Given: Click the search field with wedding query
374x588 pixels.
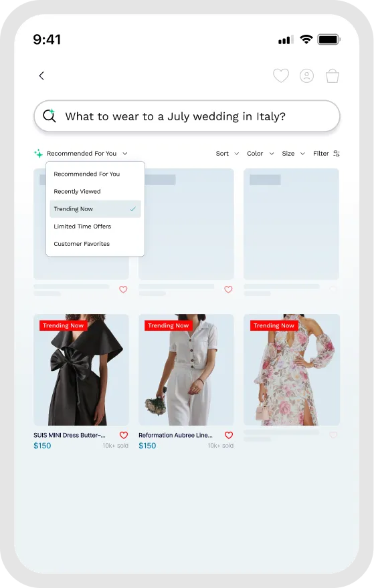Looking at the screenshot, I should (187, 116).
